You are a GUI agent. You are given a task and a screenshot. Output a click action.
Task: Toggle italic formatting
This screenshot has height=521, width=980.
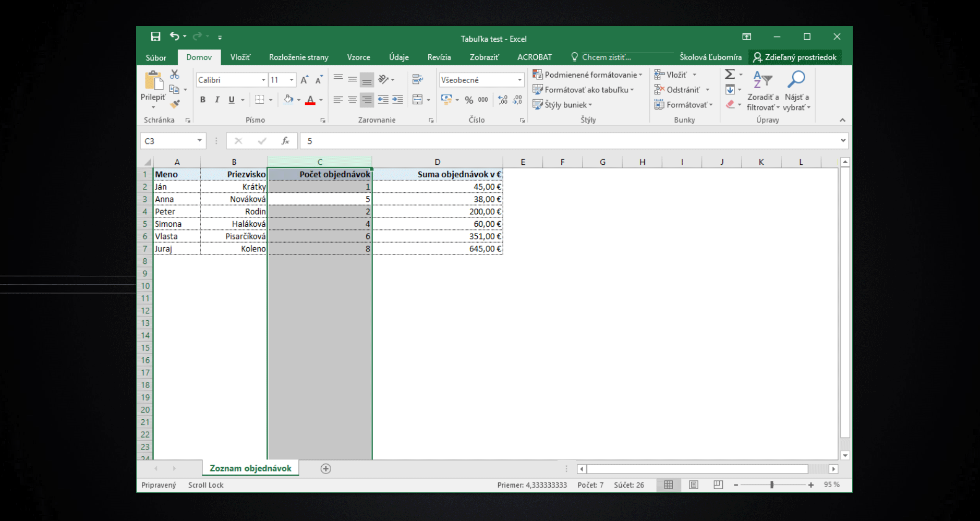point(217,100)
